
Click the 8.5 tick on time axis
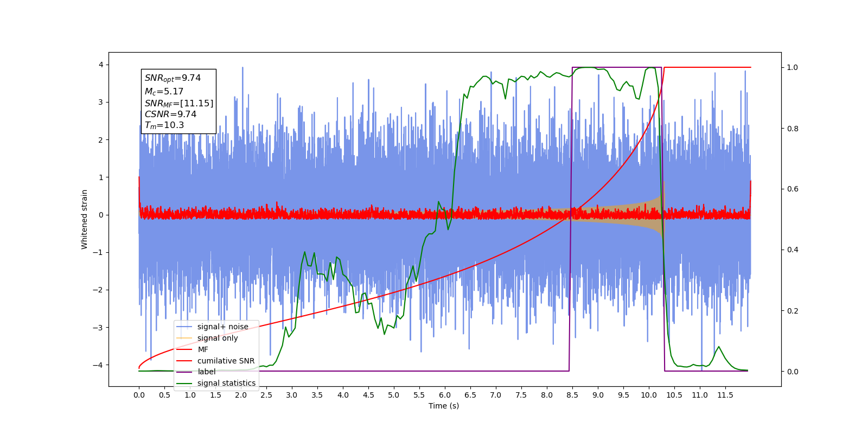[x=572, y=395]
